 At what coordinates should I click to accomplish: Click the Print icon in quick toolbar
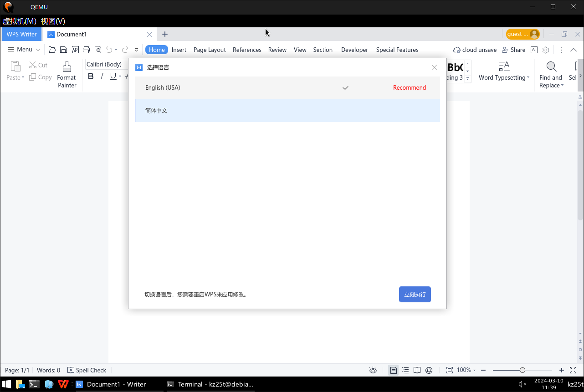(x=86, y=50)
